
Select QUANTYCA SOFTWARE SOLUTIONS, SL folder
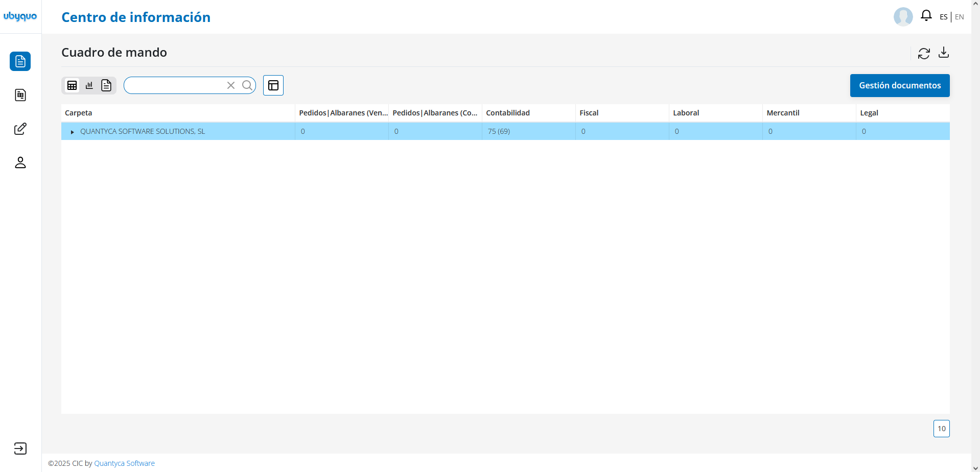143,131
